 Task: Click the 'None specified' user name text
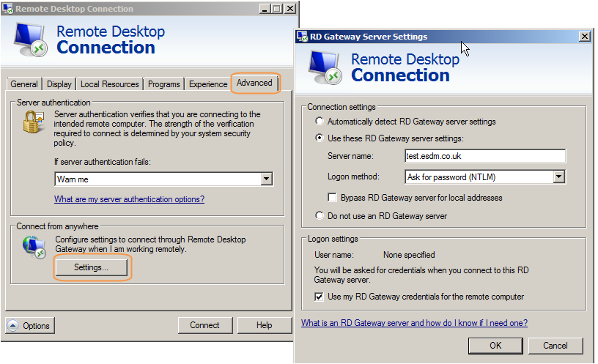click(x=409, y=255)
